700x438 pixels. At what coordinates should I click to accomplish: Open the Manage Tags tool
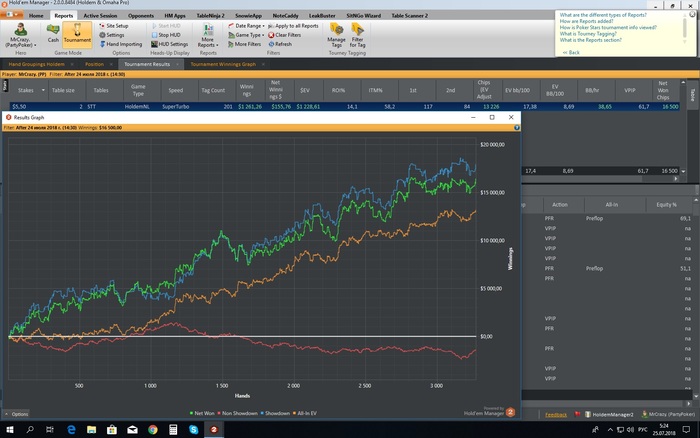[x=336, y=35]
